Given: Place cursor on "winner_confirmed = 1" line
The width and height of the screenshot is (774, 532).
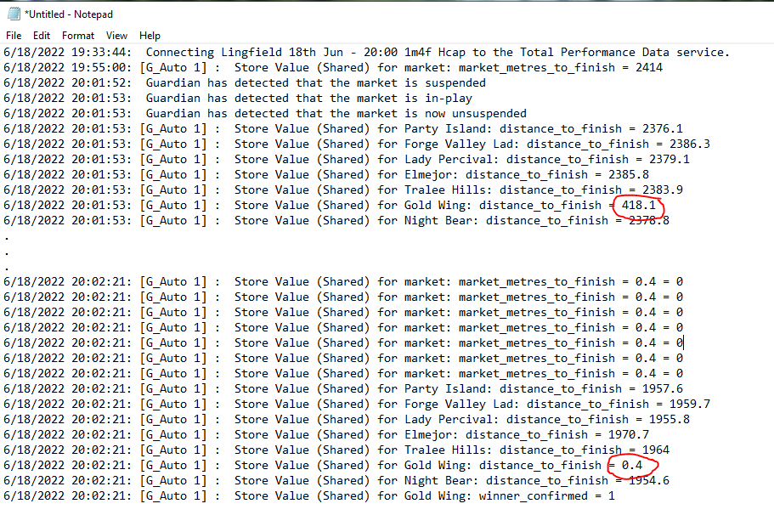Looking at the screenshot, I should (x=546, y=495).
